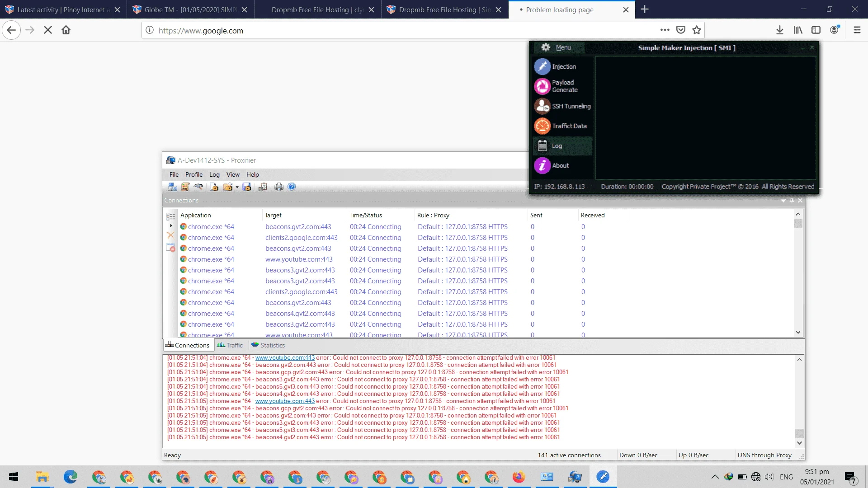Switch to the Traffic tab

pyautogui.click(x=230, y=345)
